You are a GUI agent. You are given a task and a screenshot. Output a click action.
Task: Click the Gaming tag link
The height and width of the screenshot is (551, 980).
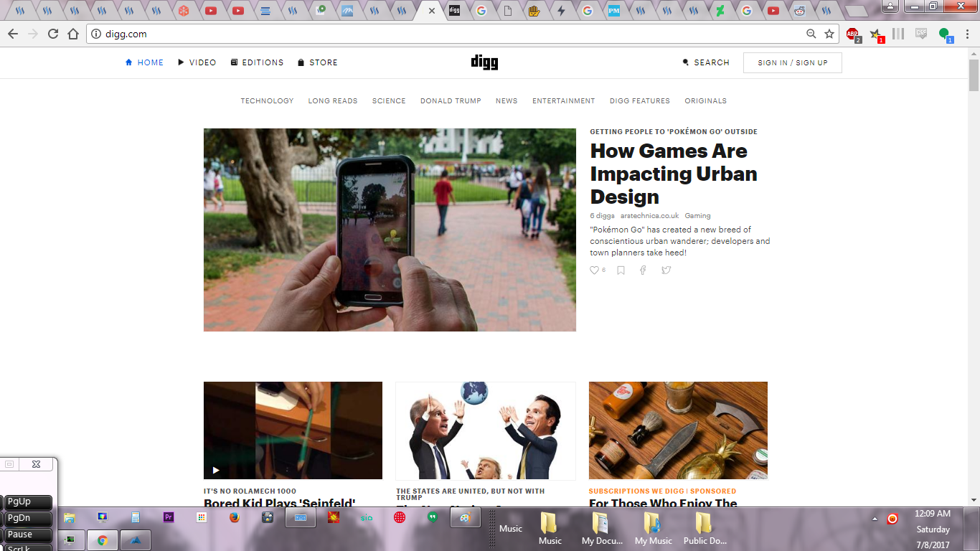tap(698, 216)
